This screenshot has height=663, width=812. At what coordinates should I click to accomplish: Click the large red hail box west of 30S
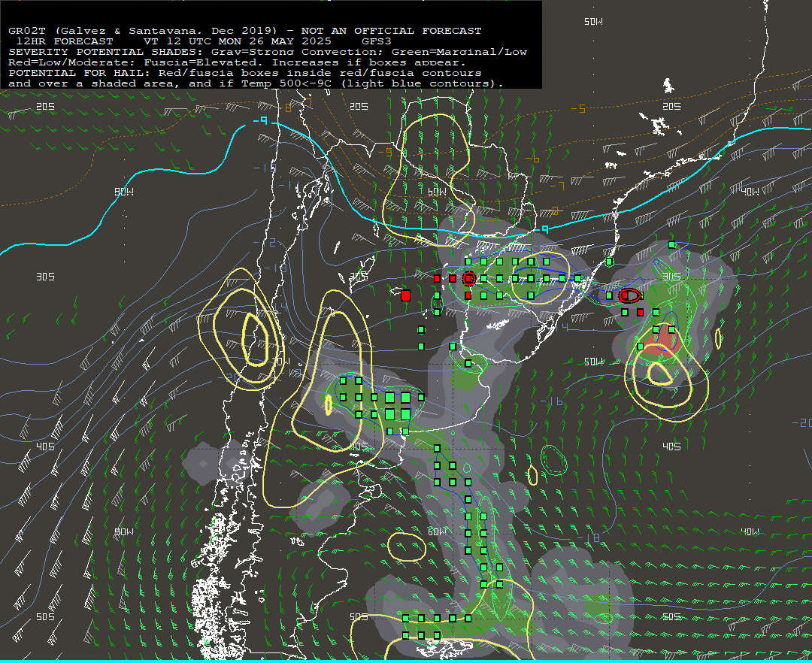(405, 295)
